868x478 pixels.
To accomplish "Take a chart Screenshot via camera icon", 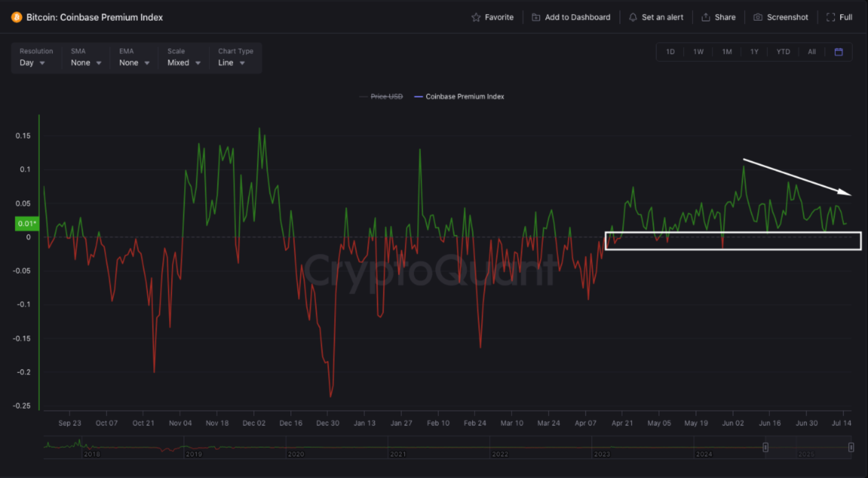I will (x=758, y=17).
